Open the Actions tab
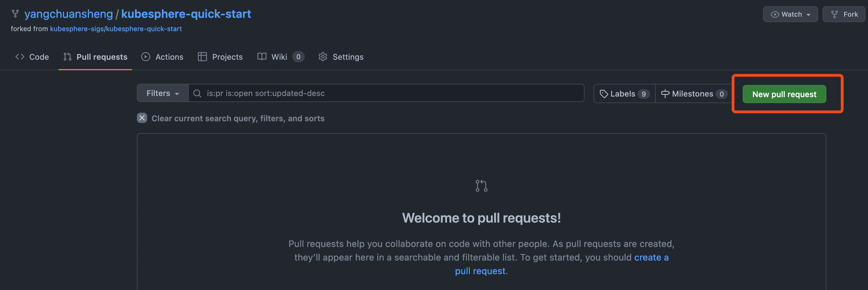The height and width of the screenshot is (290, 868). point(162,57)
